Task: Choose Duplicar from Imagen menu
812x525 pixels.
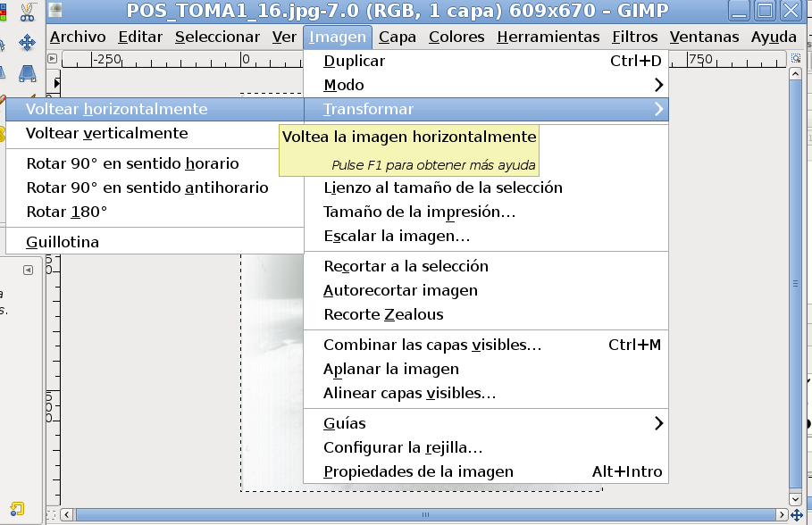Action: (486, 61)
